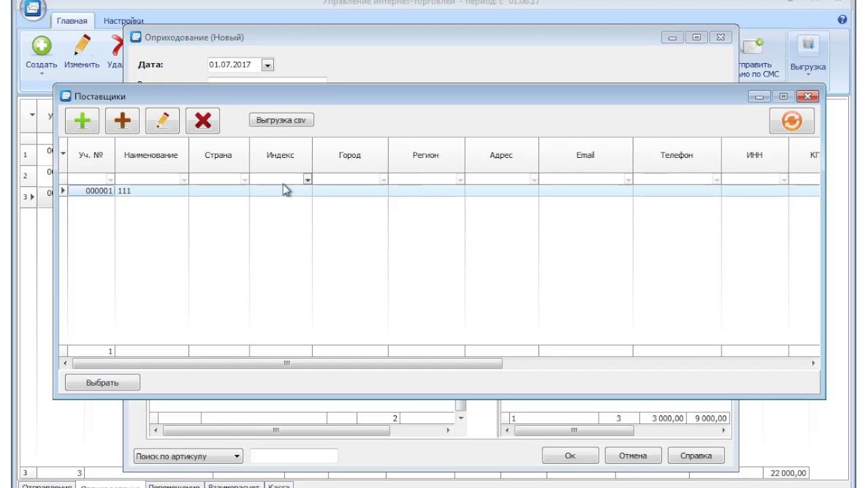Sort suppliers by Уч. № column header

[91, 155]
